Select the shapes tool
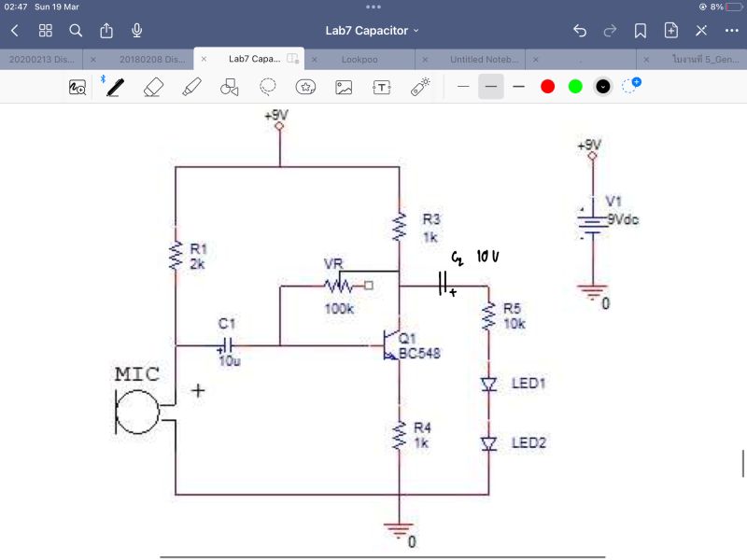This screenshot has height=560, width=747. pyautogui.click(x=227, y=87)
